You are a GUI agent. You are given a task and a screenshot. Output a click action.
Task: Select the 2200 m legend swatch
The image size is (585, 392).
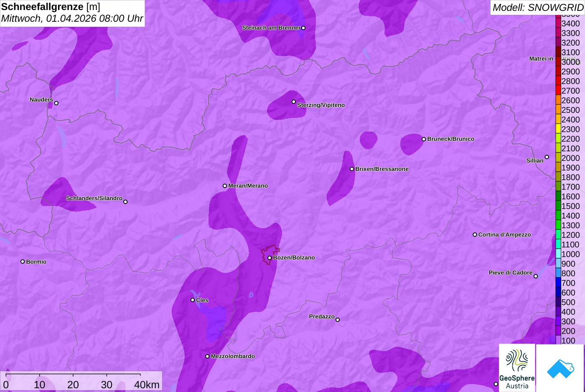click(558, 138)
